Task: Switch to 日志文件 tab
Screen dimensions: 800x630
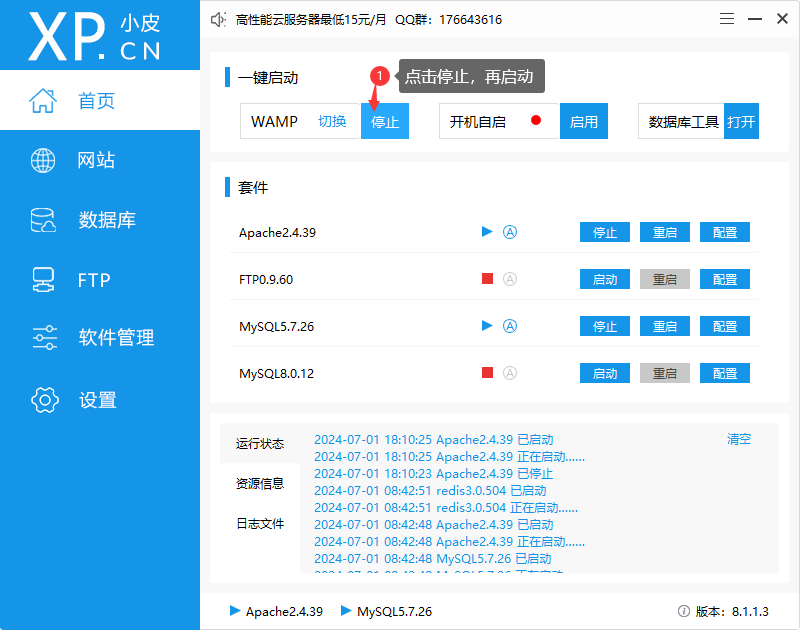Action: tap(260, 523)
